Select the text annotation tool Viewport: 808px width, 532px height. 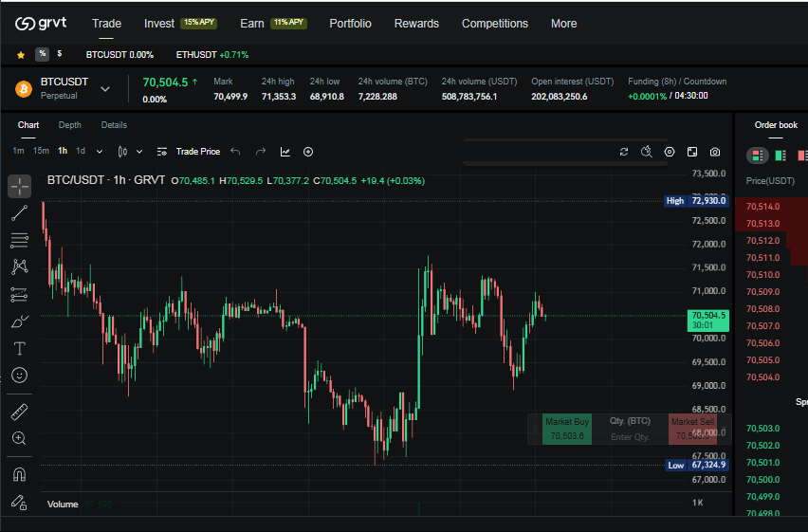point(20,348)
